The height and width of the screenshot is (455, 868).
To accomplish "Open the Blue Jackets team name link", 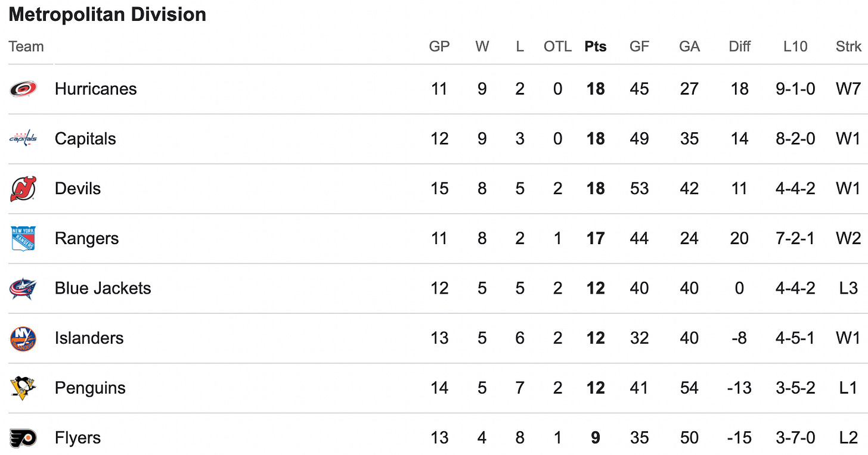I will point(103,288).
